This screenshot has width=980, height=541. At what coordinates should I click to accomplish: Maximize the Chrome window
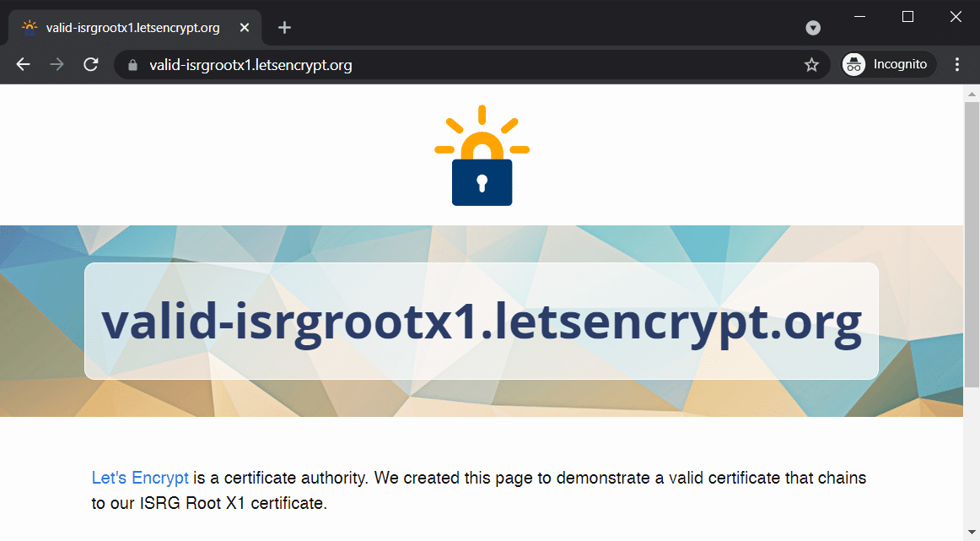click(x=908, y=16)
